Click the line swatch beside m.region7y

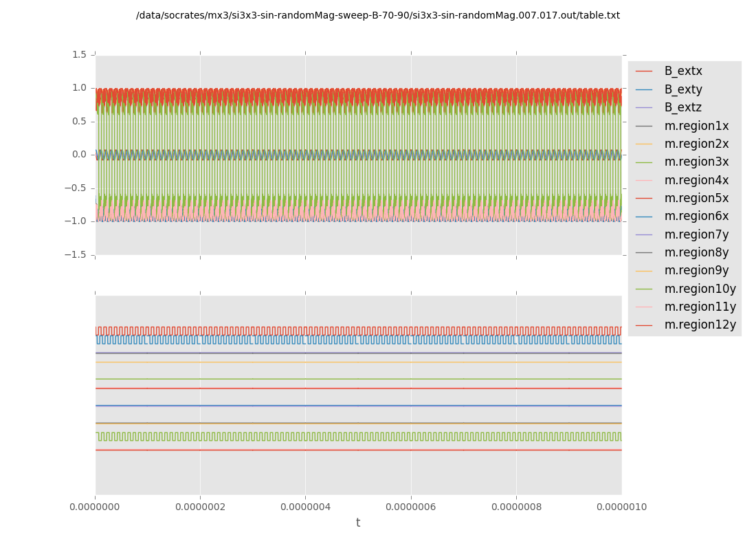[644, 234]
